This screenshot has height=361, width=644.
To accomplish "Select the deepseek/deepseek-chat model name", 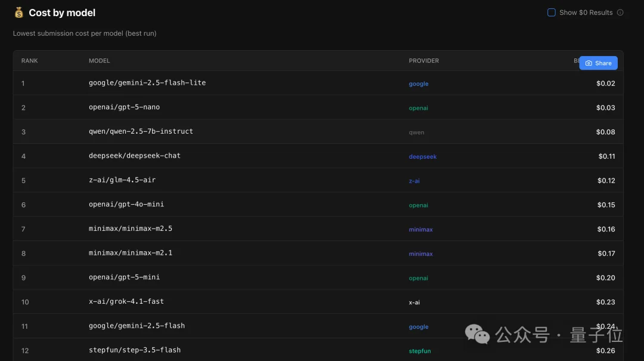I will 134,156.
